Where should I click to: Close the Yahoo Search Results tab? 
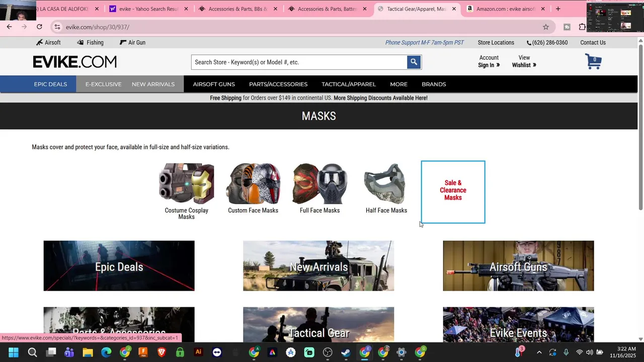coord(186,9)
